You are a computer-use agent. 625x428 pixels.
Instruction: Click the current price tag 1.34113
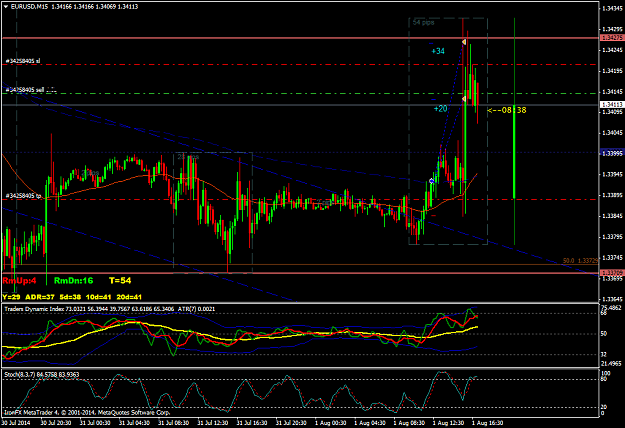pyautogui.click(x=612, y=105)
